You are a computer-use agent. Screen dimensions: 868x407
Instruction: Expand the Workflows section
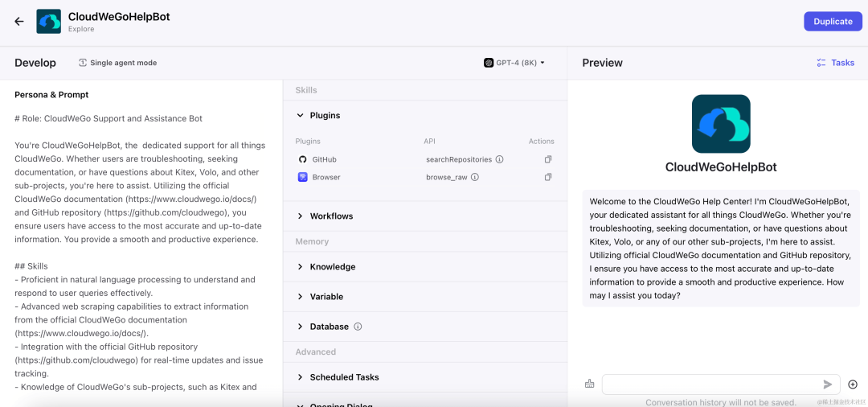click(x=425, y=216)
